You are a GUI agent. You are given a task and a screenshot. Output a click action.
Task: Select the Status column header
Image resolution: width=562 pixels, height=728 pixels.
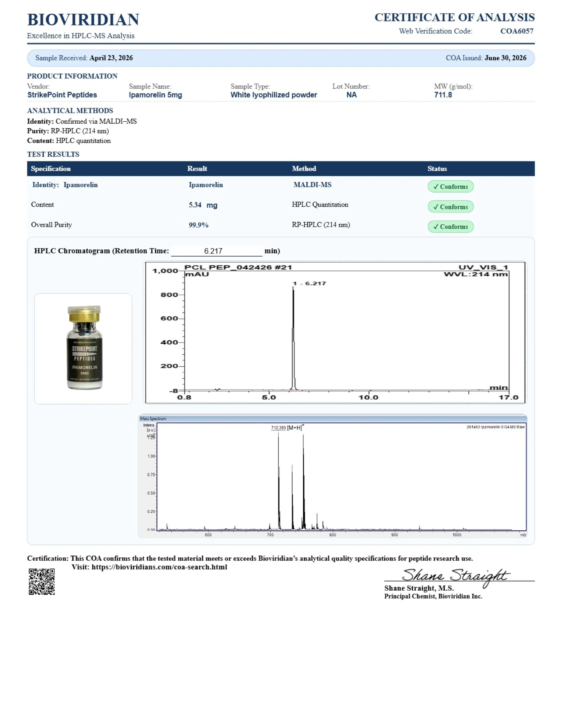tap(437, 169)
